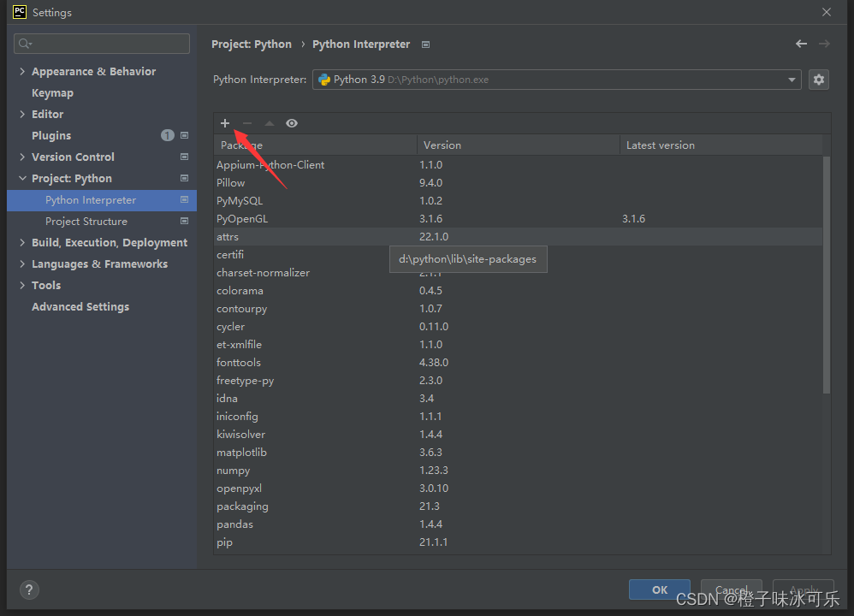Expand the Tools section
The height and width of the screenshot is (616, 854).
click(22, 286)
